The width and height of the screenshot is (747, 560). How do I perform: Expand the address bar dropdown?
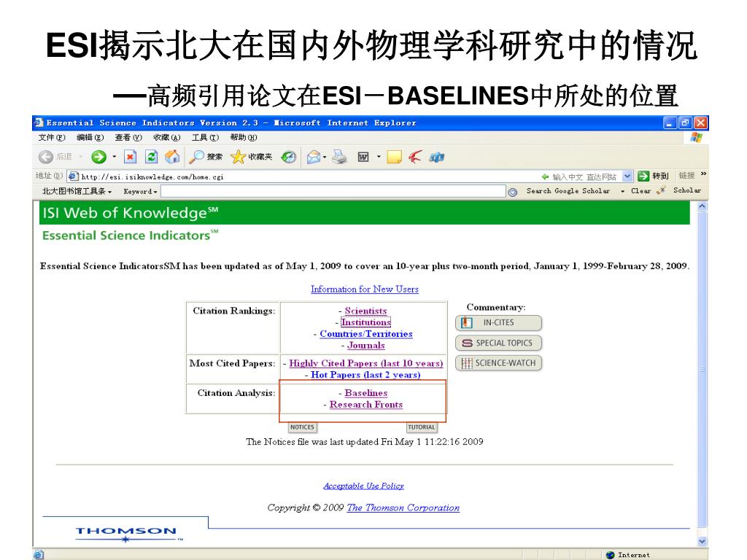point(627,176)
